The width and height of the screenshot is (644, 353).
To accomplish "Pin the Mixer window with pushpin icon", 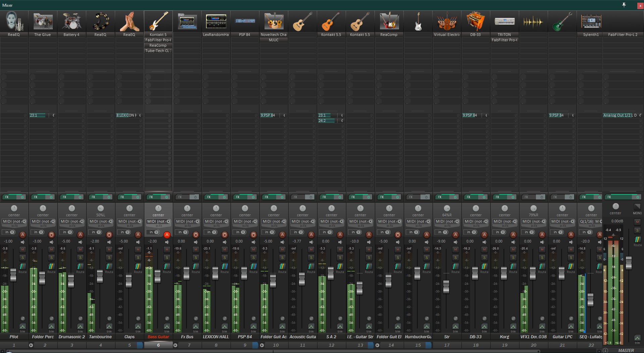I will coord(624,5).
